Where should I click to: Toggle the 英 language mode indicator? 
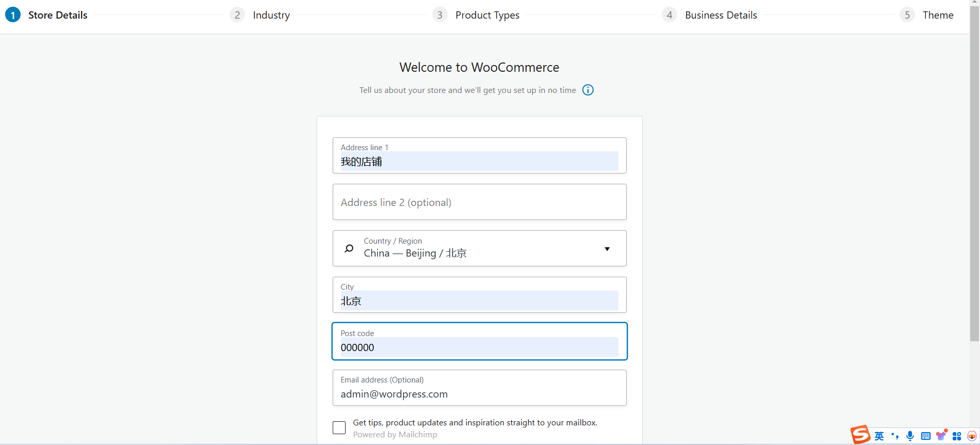point(879,436)
